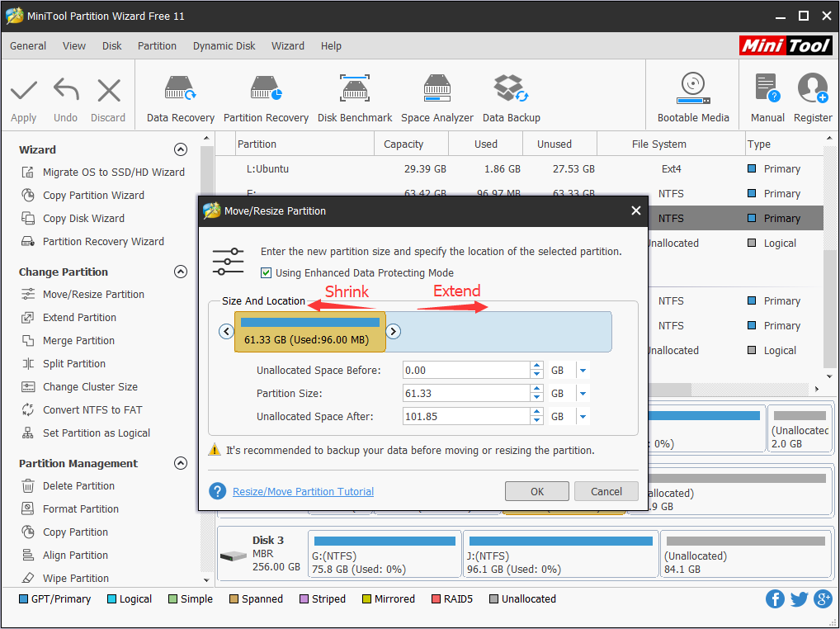Click right arrow button on partition bar
The image size is (840, 629).
pos(394,332)
